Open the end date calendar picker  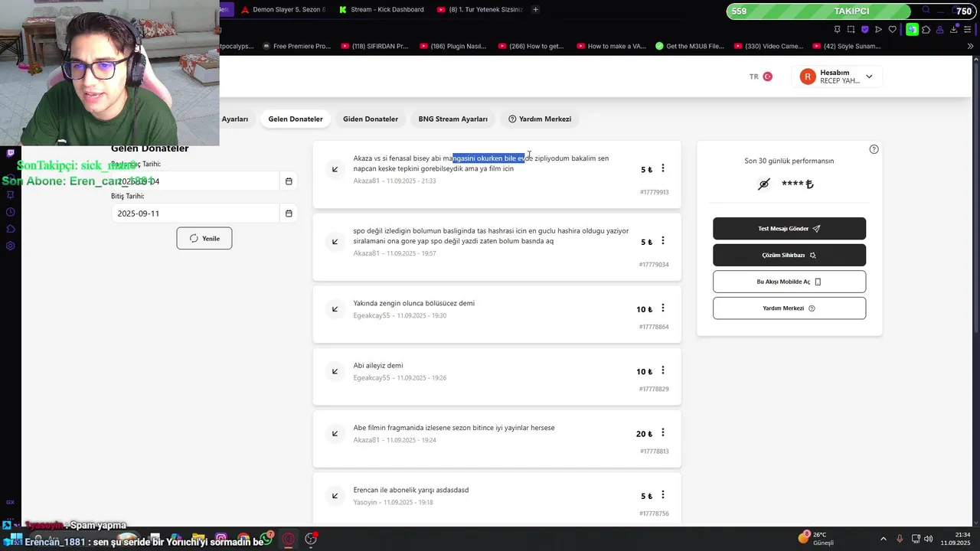[289, 214]
